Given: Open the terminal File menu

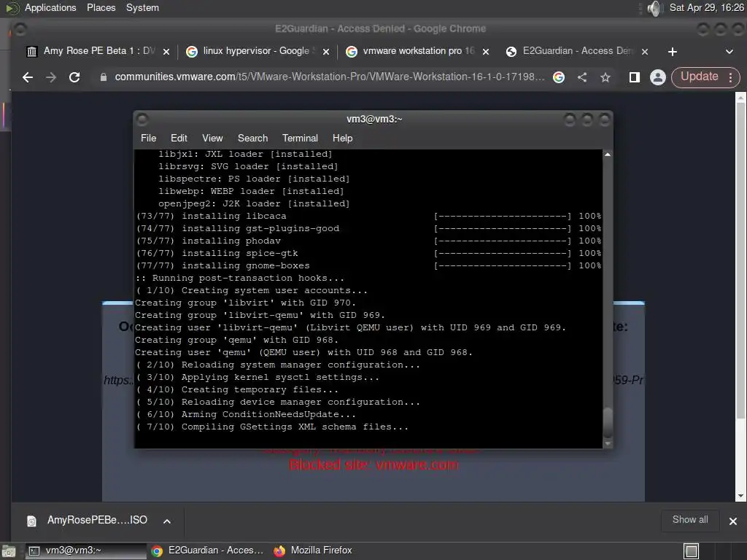Looking at the screenshot, I should click(x=148, y=138).
